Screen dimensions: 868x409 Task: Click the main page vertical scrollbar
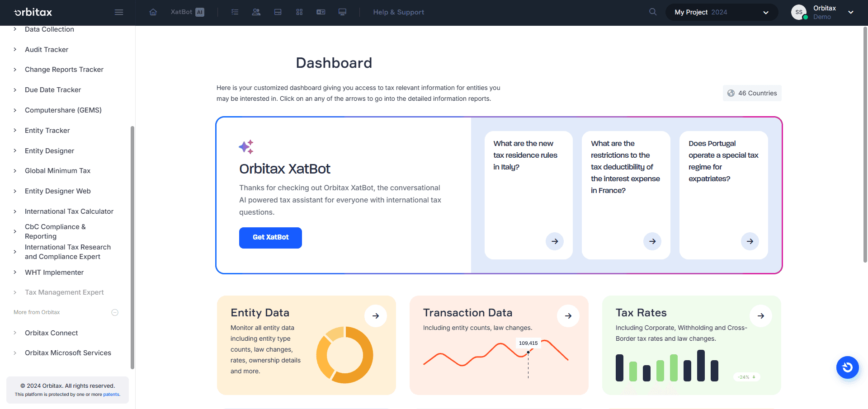pyautogui.click(x=865, y=145)
